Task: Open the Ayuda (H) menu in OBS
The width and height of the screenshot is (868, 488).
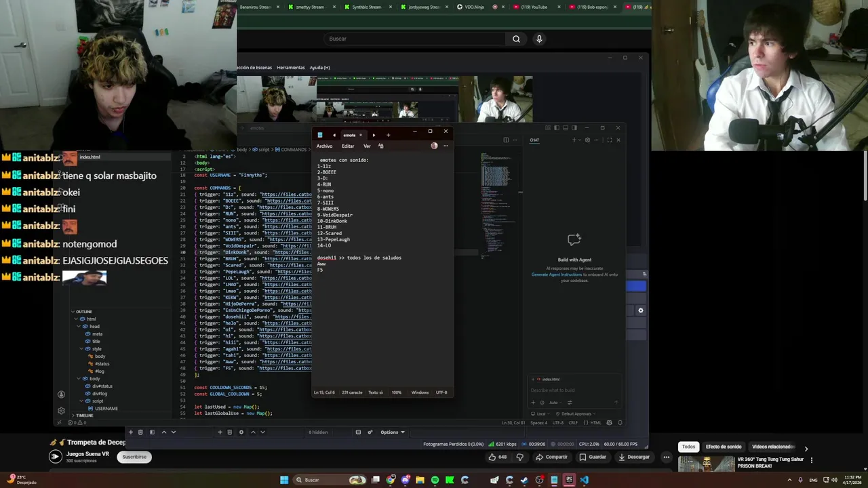Action: [x=320, y=67]
